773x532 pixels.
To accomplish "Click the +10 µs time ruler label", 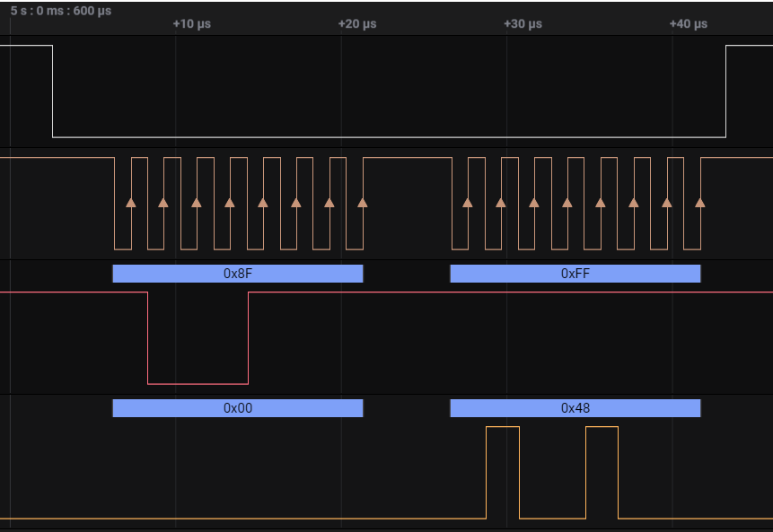I will click(192, 23).
